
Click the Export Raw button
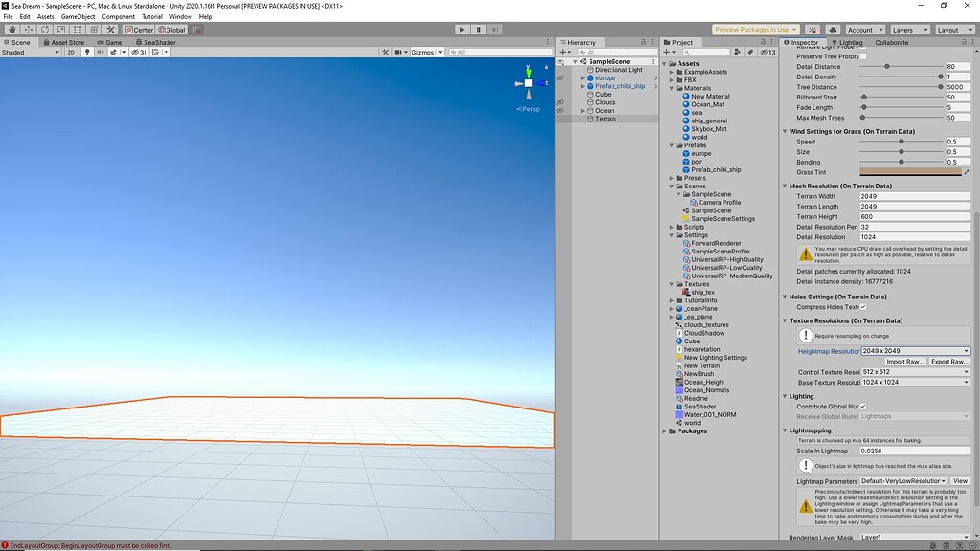(950, 361)
